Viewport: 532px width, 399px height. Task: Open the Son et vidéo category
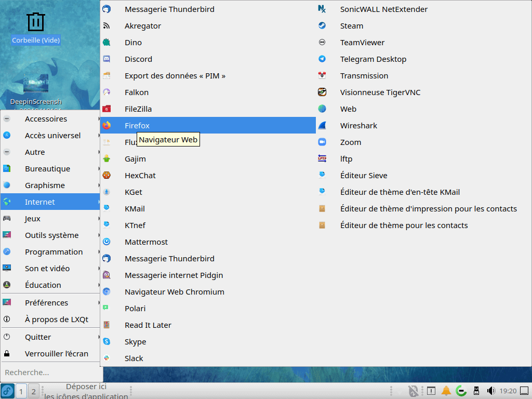pos(50,269)
